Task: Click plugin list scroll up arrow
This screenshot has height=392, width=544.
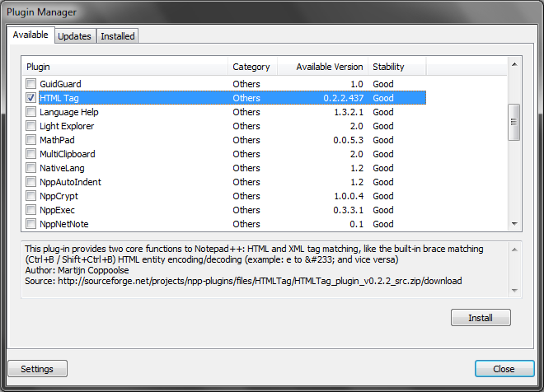Action: pyautogui.click(x=514, y=64)
